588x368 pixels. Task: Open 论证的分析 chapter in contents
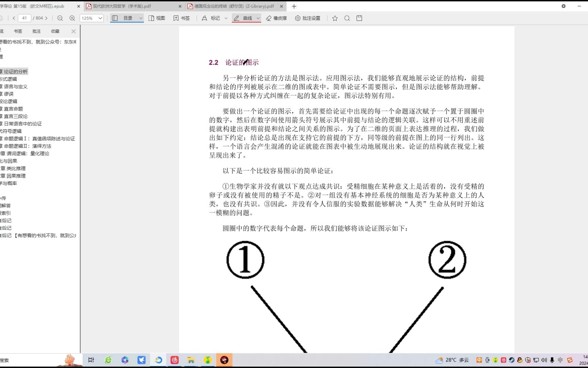pyautogui.click(x=14, y=72)
